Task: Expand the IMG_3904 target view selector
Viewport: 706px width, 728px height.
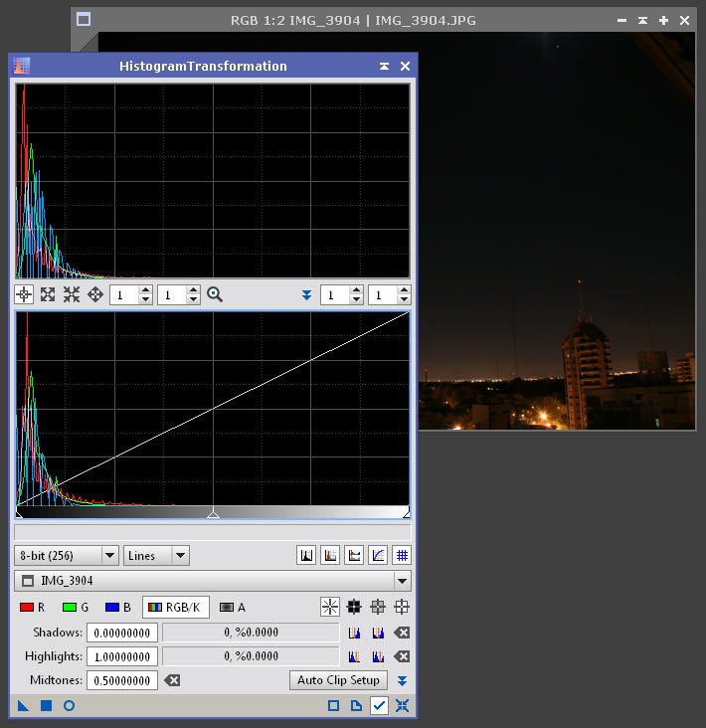Action: (x=402, y=581)
